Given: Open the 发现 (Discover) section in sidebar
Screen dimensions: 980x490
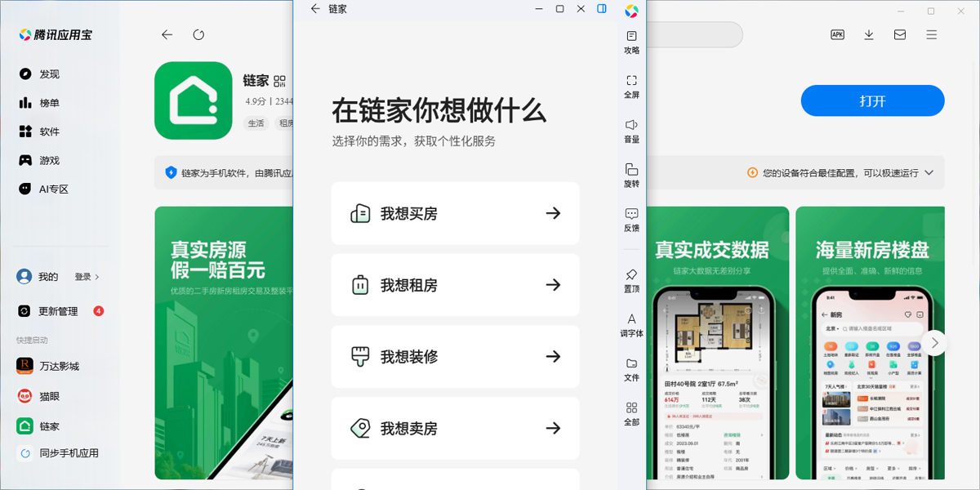Looking at the screenshot, I should [x=39, y=74].
